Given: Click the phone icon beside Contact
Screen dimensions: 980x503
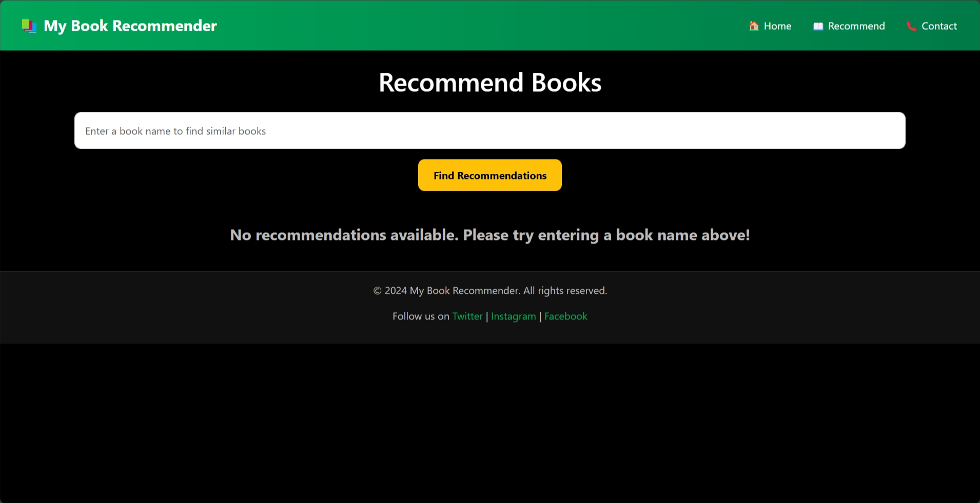Looking at the screenshot, I should pos(912,26).
